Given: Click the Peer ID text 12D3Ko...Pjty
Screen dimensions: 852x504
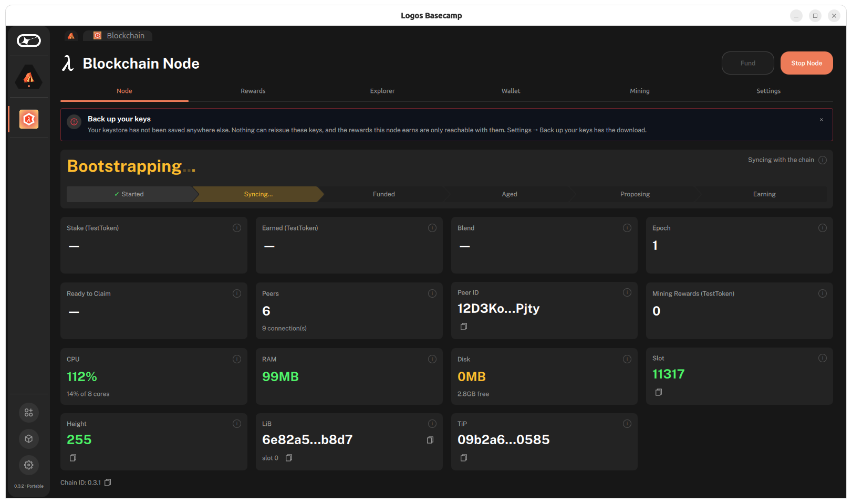Looking at the screenshot, I should [x=498, y=308].
